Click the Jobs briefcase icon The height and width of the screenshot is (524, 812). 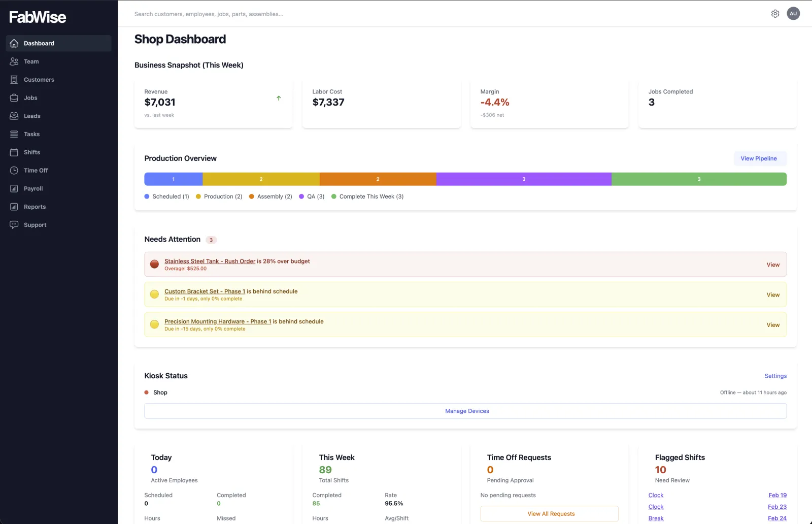tap(14, 98)
